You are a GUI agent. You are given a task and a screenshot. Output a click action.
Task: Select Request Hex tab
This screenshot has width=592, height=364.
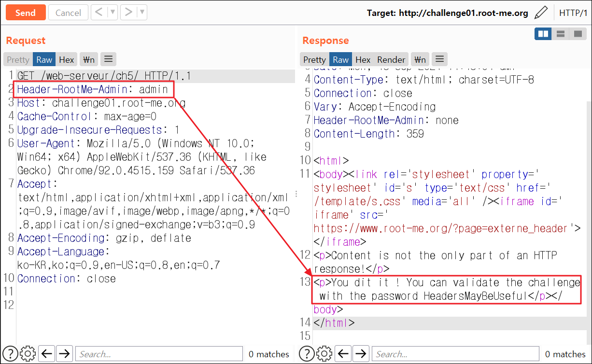pos(66,59)
